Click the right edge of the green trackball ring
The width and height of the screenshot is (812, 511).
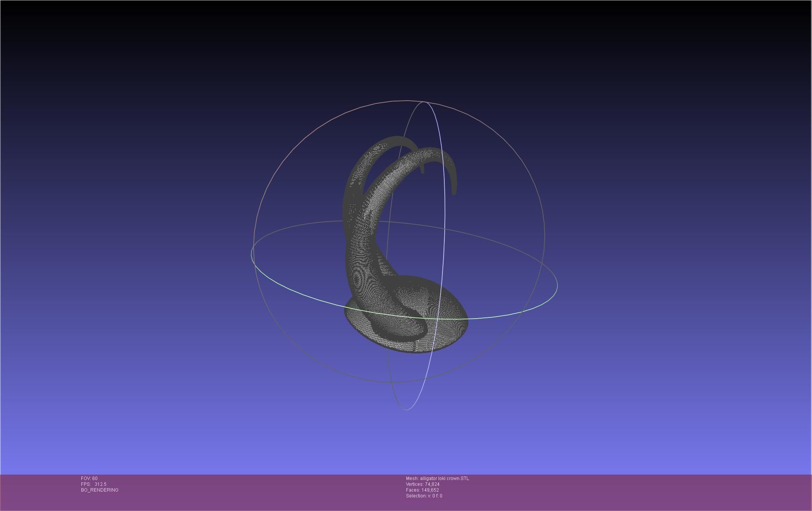coord(557,286)
